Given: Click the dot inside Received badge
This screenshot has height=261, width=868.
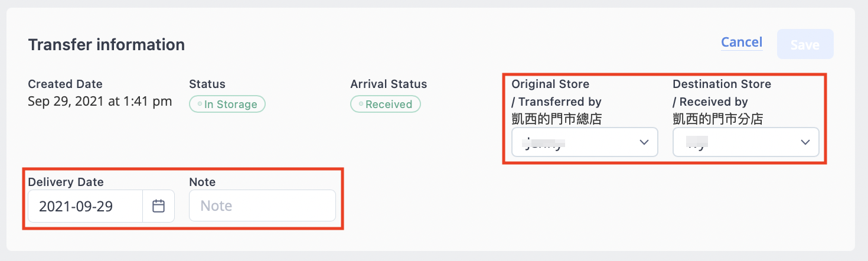Looking at the screenshot, I should pyautogui.click(x=361, y=105).
